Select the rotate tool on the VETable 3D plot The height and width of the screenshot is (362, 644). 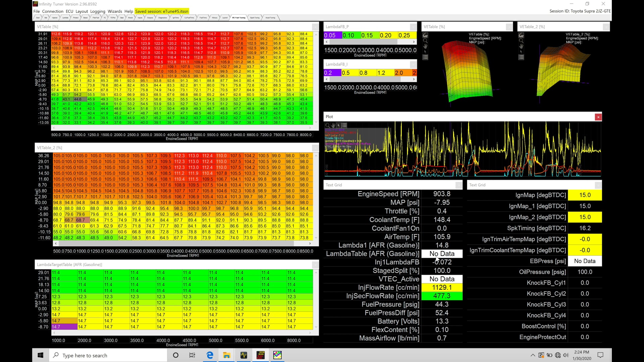click(x=425, y=35)
